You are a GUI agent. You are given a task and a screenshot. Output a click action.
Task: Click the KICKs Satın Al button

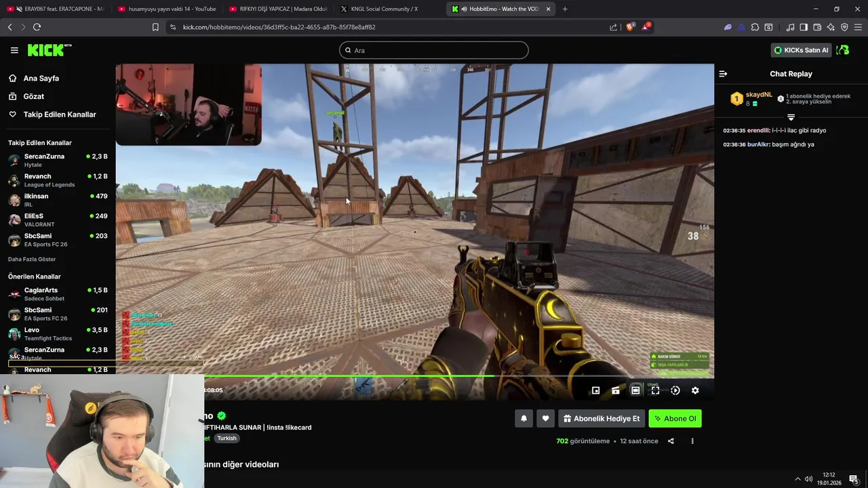[801, 50]
